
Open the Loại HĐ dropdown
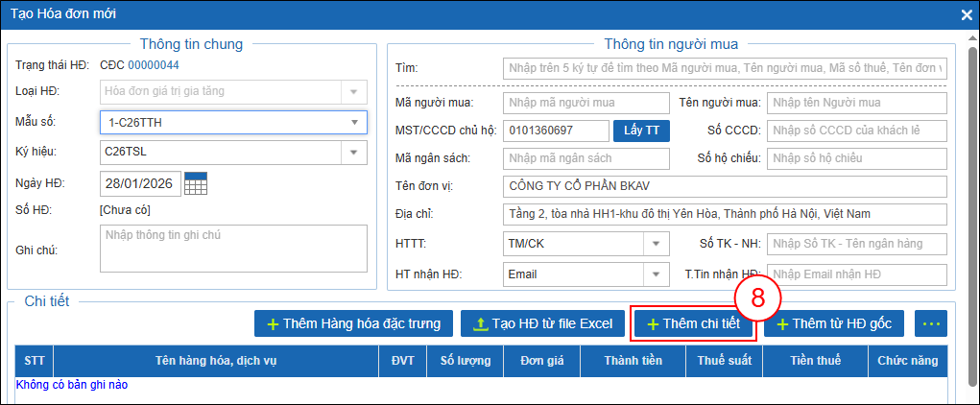point(354,92)
